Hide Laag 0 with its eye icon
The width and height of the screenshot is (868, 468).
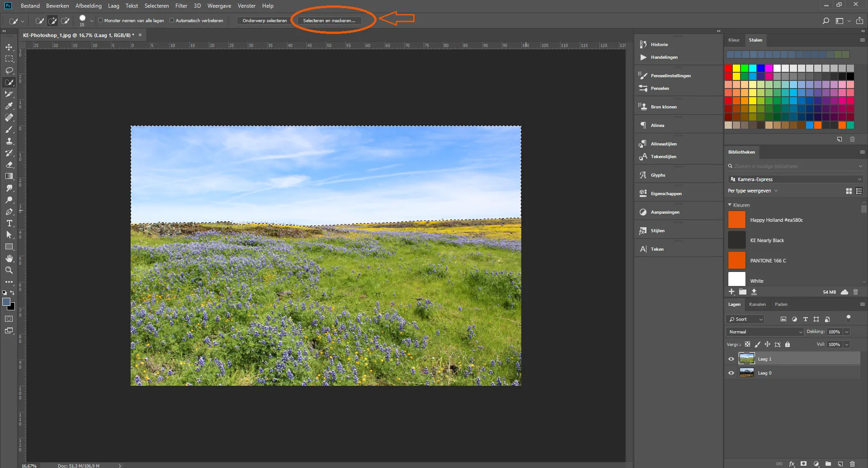click(731, 373)
